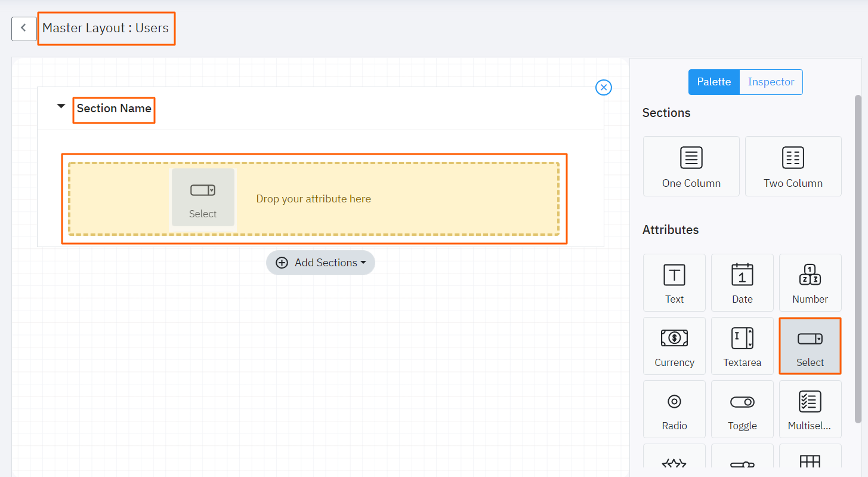Switch to the Inspector tab
This screenshot has height=477, width=868.
click(771, 82)
